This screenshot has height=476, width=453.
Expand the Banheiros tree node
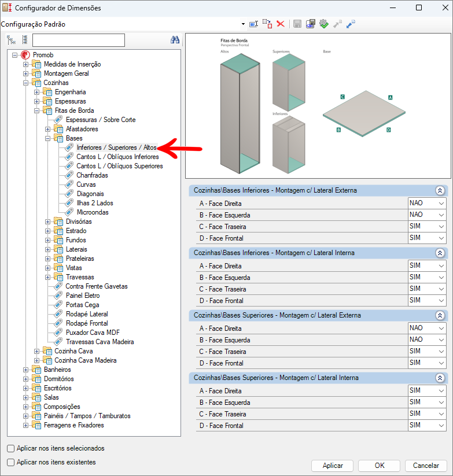pyautogui.click(x=25, y=370)
